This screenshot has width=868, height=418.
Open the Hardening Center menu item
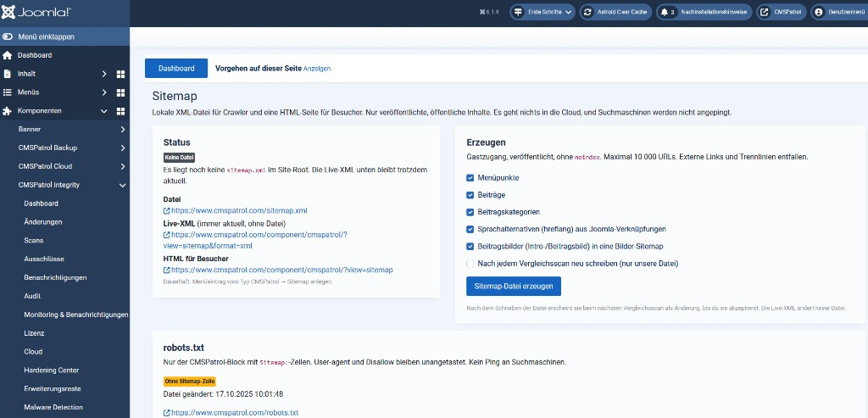pyautogui.click(x=52, y=371)
